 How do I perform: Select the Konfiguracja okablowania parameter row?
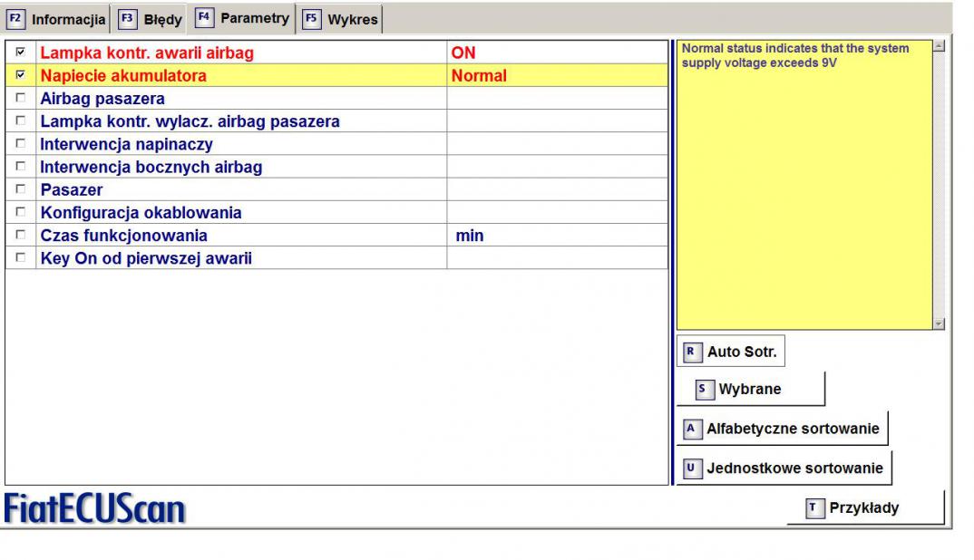click(x=141, y=213)
